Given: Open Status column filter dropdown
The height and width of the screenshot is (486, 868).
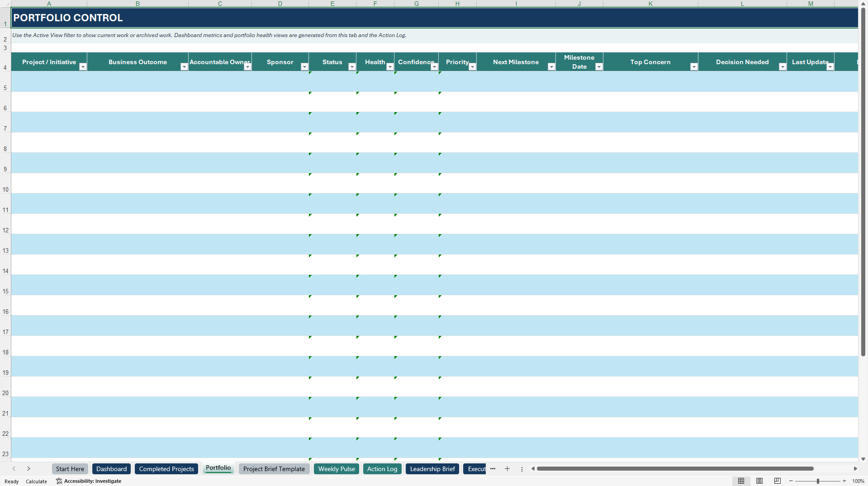Looking at the screenshot, I should [352, 67].
